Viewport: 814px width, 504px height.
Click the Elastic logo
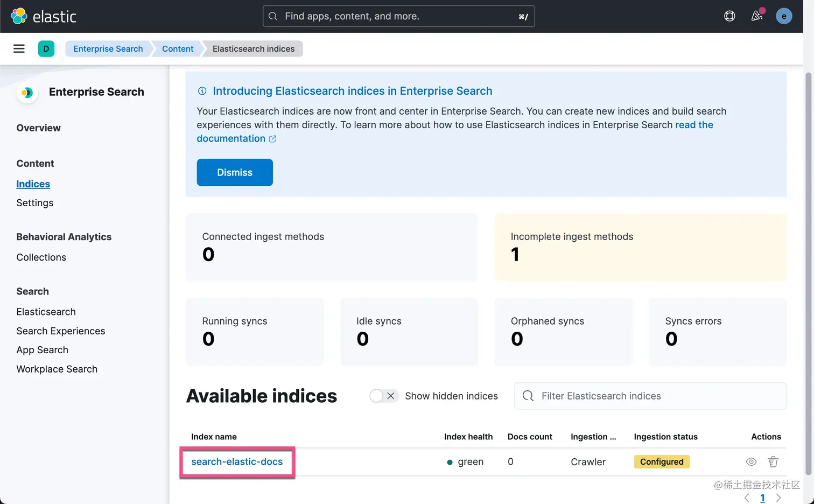click(x=44, y=16)
